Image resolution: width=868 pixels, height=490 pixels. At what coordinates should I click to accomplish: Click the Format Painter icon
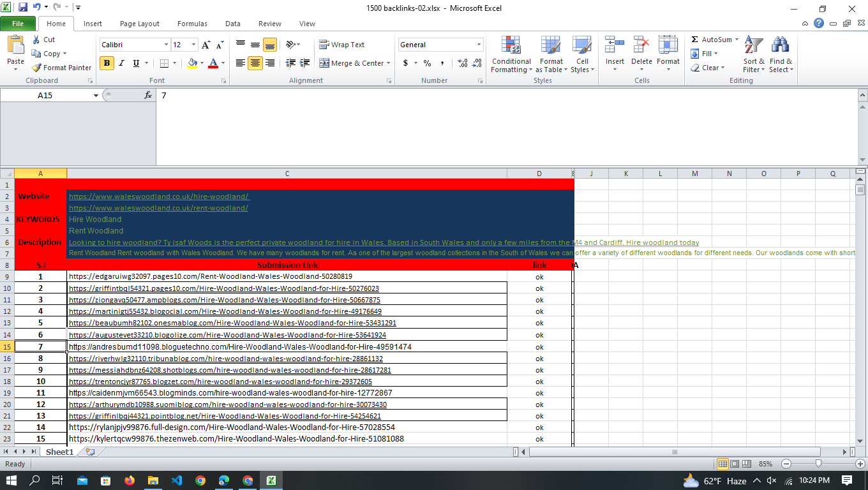pos(37,68)
